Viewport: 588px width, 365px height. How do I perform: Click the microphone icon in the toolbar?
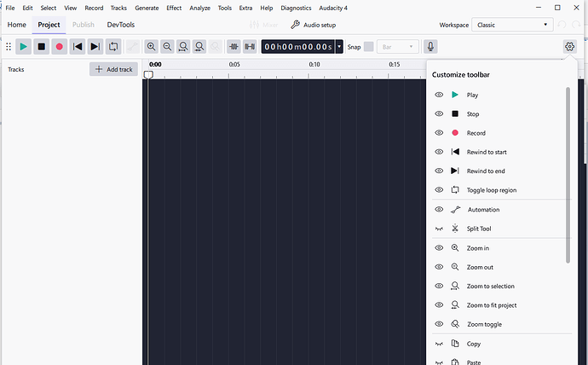pos(431,47)
